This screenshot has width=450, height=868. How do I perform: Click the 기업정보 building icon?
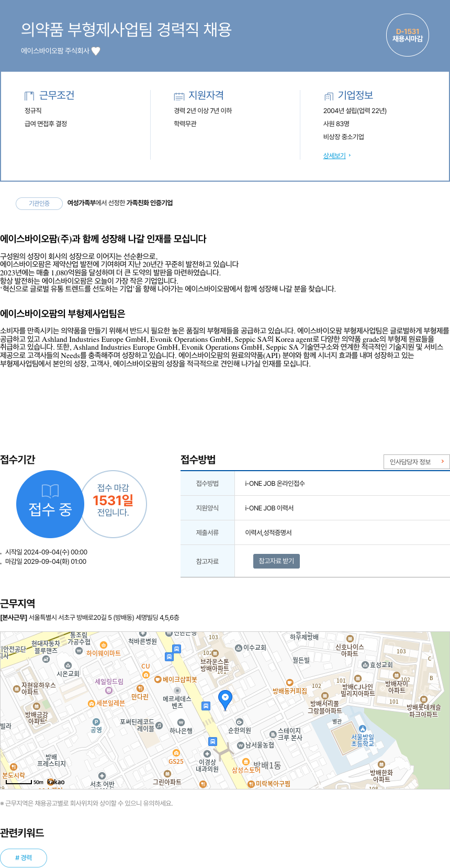[329, 96]
